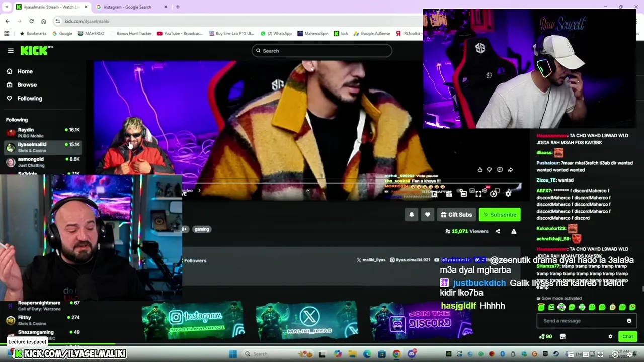Open Bonus Hunt Tracker bookmark
This screenshot has height=362, width=644.
click(x=130, y=34)
